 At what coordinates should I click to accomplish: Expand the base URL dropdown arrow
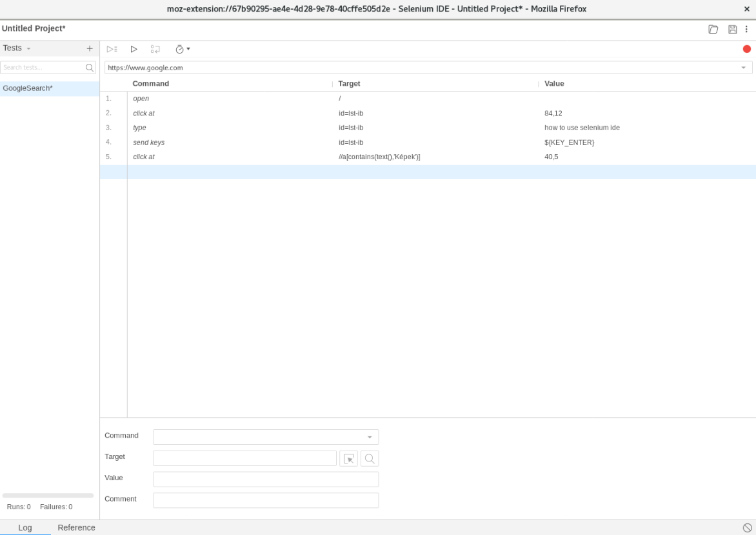[x=743, y=68]
